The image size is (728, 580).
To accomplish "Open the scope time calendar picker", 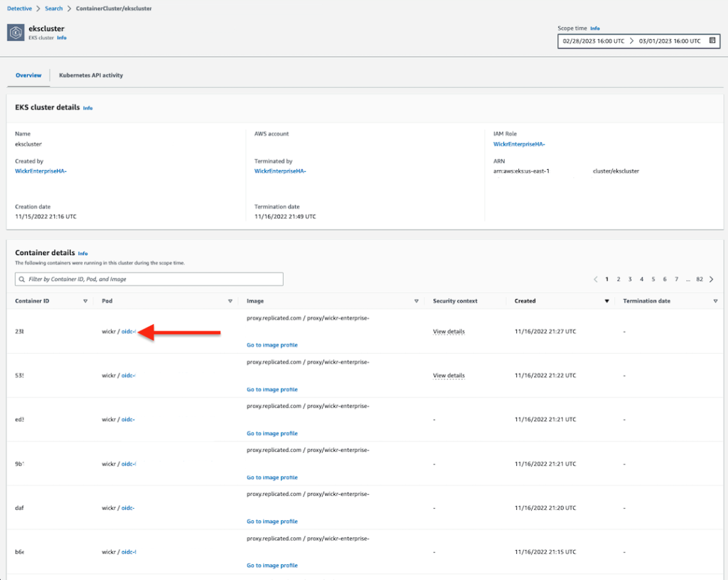I will (x=713, y=41).
